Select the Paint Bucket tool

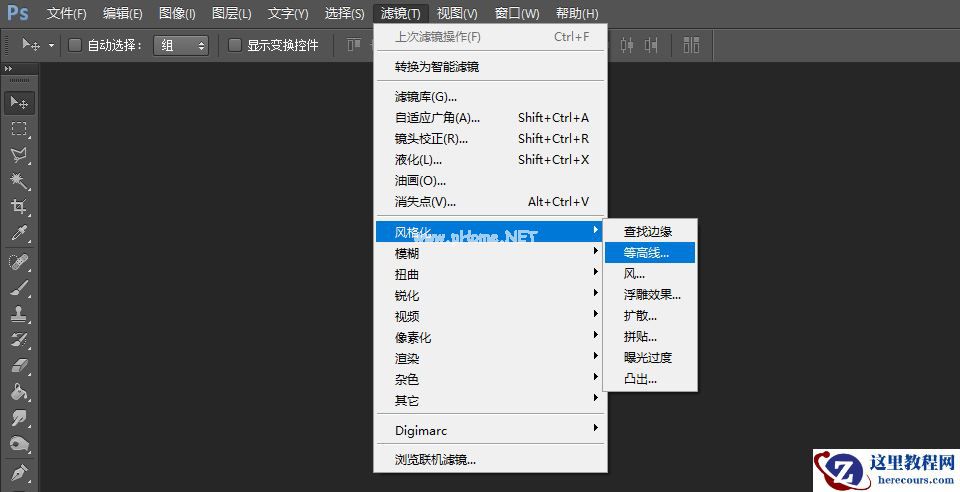tap(19, 392)
